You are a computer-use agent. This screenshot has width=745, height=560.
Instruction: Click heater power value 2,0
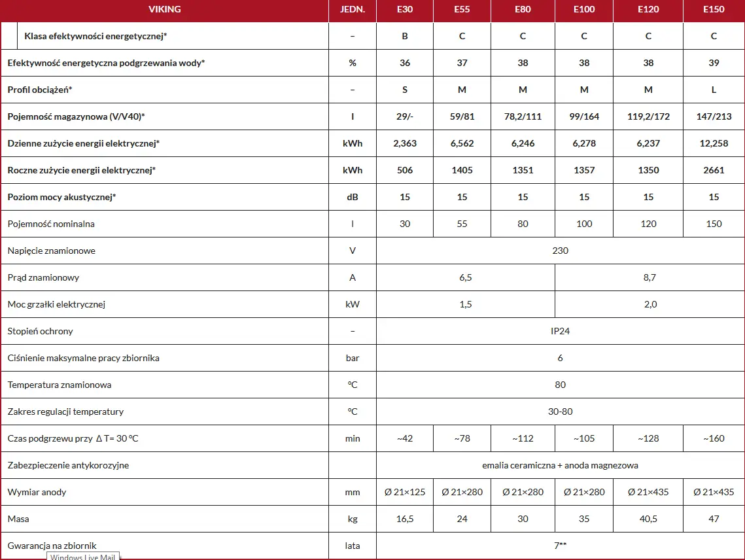[x=650, y=305]
